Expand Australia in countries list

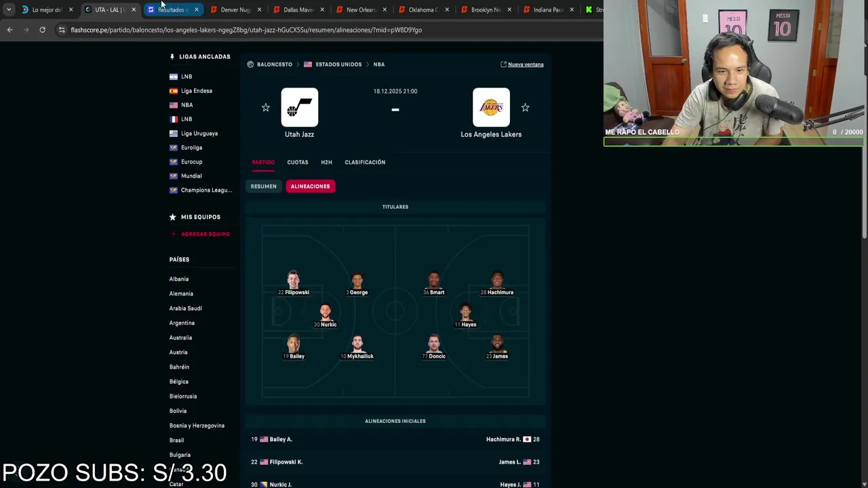(180, 338)
